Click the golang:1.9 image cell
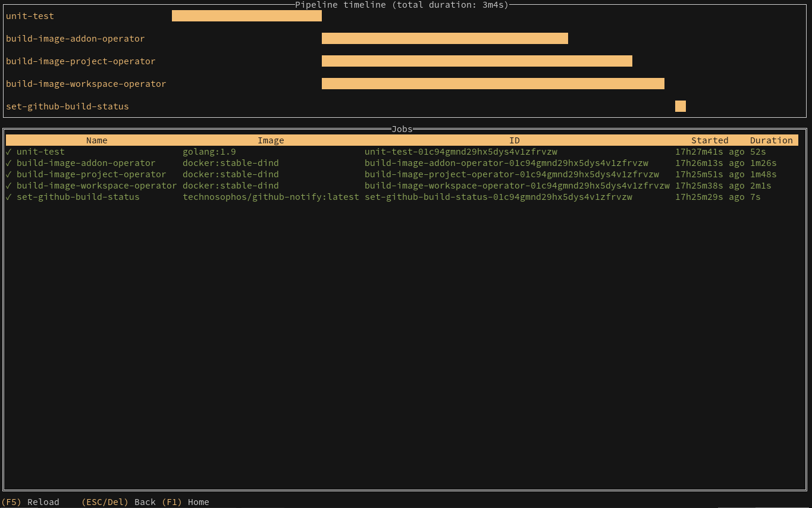Image resolution: width=812 pixels, height=508 pixels. coord(209,152)
